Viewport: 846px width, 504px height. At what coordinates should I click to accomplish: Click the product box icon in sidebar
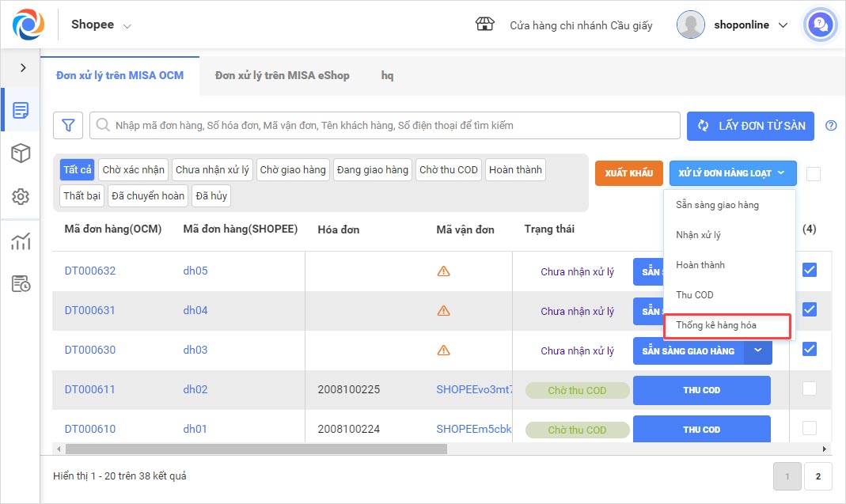point(21,153)
